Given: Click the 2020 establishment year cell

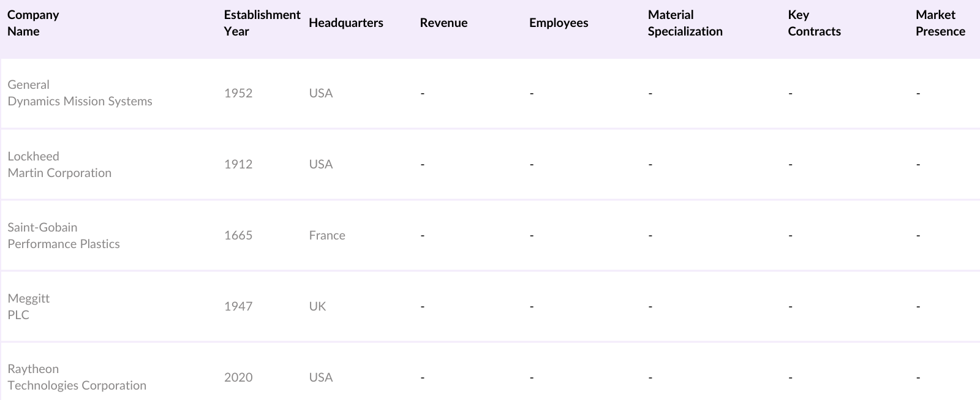Looking at the screenshot, I should [x=238, y=377].
